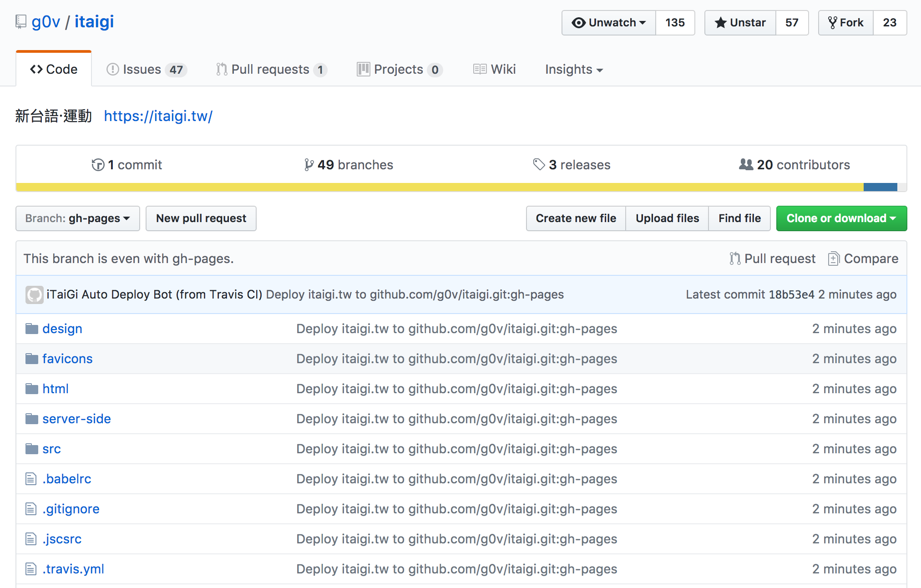The width and height of the screenshot is (921, 588).
Task: Unstar the repository
Action: 740,23
